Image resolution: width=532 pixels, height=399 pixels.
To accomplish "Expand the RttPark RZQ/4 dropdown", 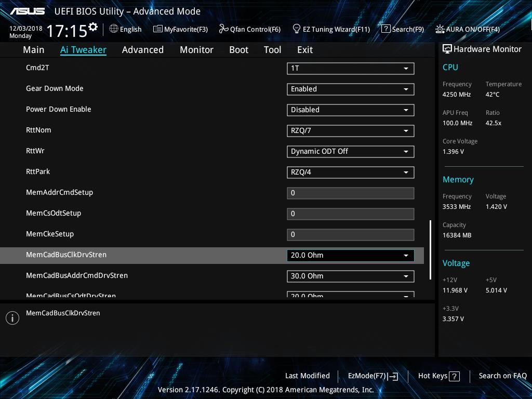I will point(351,172).
